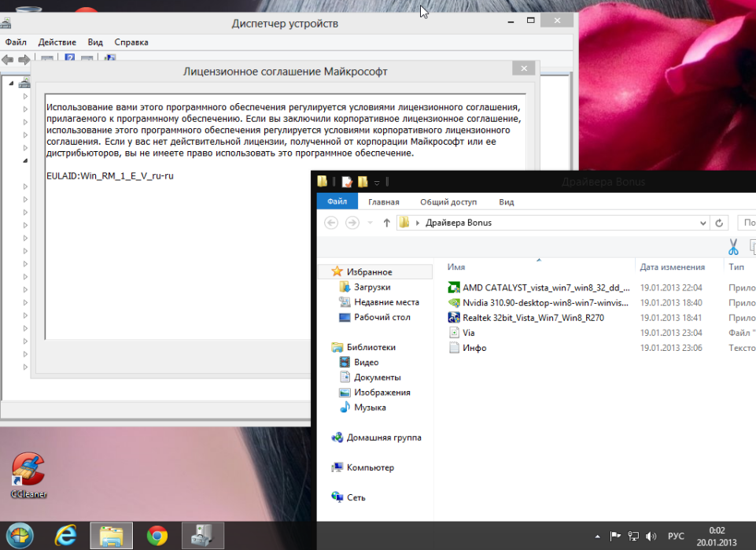Open Action Center flag icon
Screen dimensions: 756x550
tap(614, 536)
